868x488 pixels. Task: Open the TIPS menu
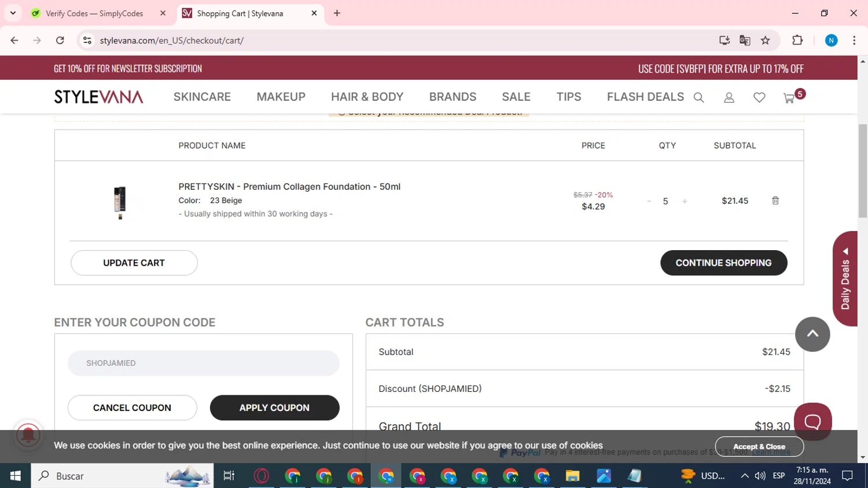(569, 97)
